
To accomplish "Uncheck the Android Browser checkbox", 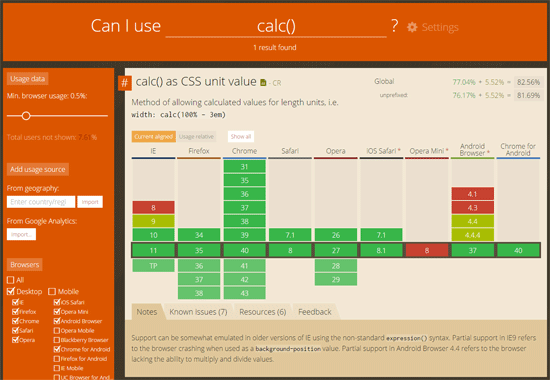I will [x=57, y=321].
